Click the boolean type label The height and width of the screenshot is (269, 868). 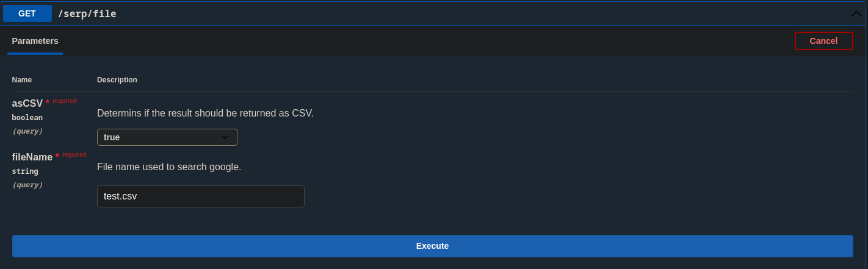tap(27, 118)
